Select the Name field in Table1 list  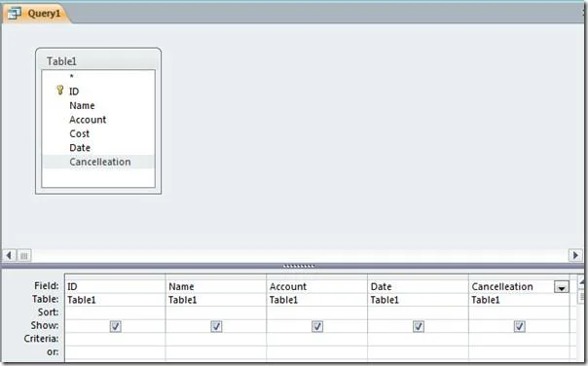point(98,105)
